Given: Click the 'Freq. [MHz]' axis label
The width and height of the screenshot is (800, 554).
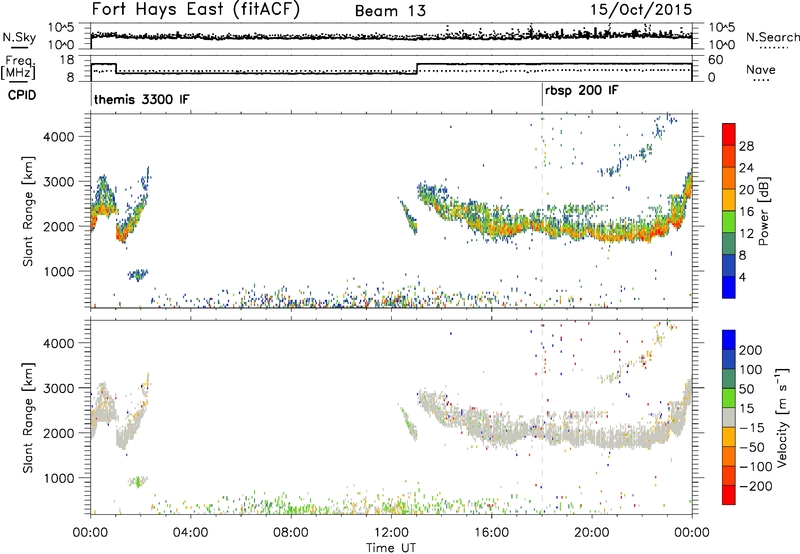Looking at the screenshot, I should pos(18,67).
